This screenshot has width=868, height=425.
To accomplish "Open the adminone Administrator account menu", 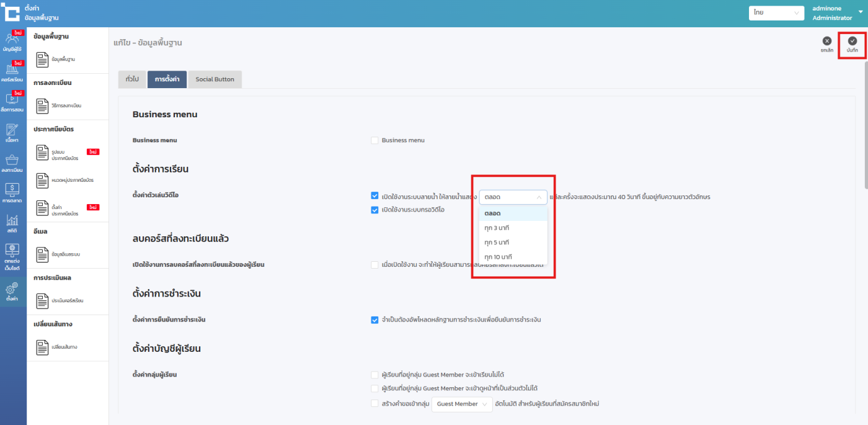I will tap(837, 13).
